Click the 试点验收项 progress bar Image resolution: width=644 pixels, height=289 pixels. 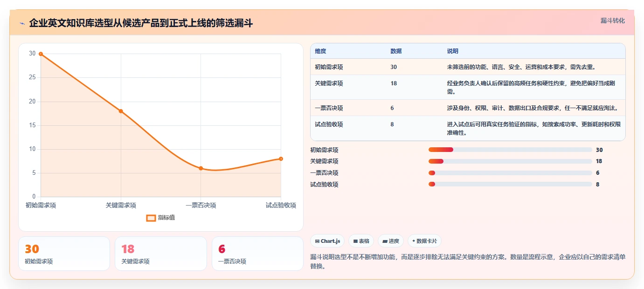tap(510, 184)
